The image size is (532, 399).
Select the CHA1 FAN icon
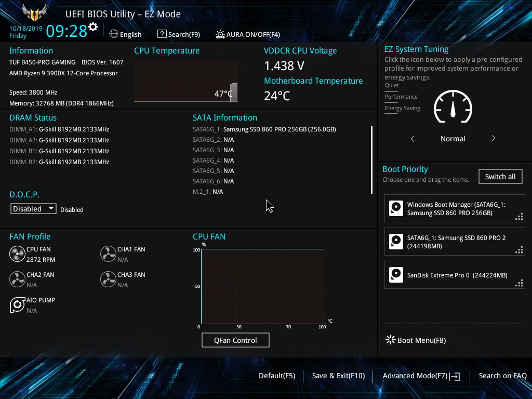[x=108, y=254]
